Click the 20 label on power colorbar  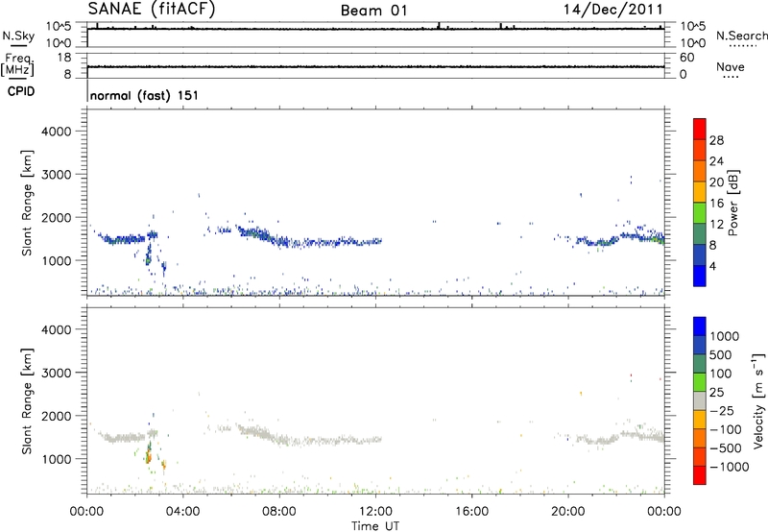pos(716,182)
